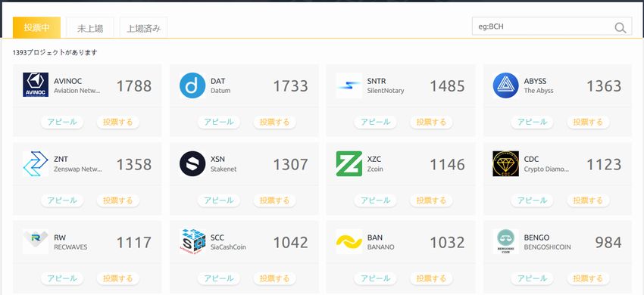644x295 pixels.
Task: Click アピール under Datum
Action: (219, 122)
